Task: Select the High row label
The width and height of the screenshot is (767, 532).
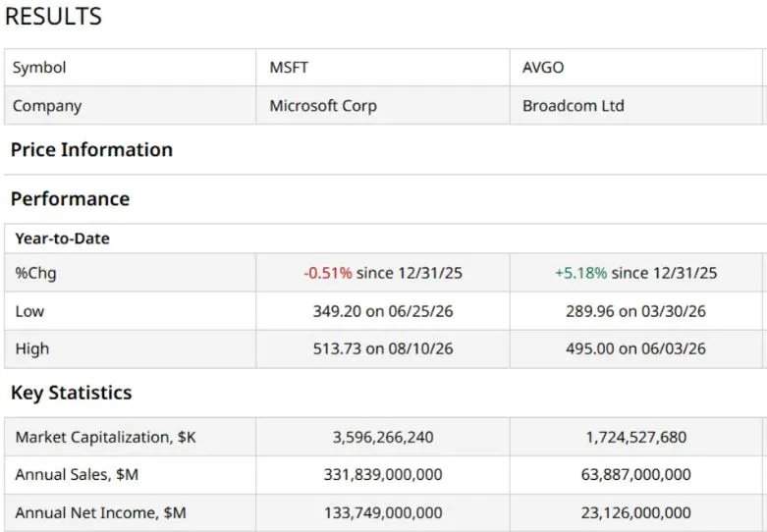Action: coord(31,348)
